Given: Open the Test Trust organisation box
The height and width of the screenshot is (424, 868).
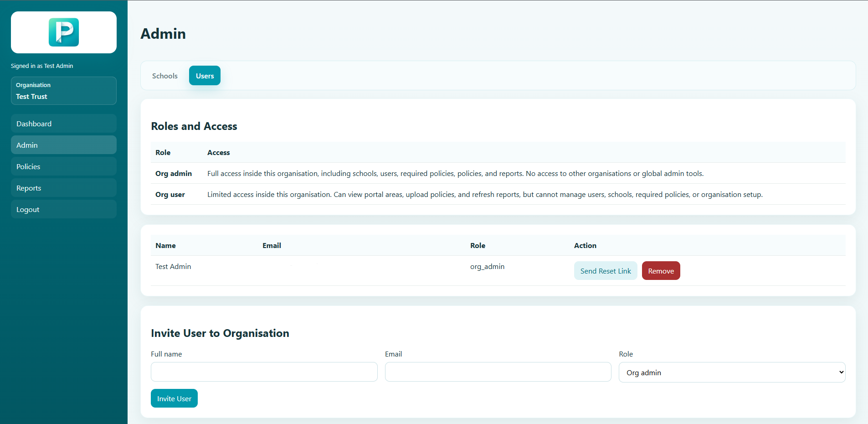Looking at the screenshot, I should 64,91.
